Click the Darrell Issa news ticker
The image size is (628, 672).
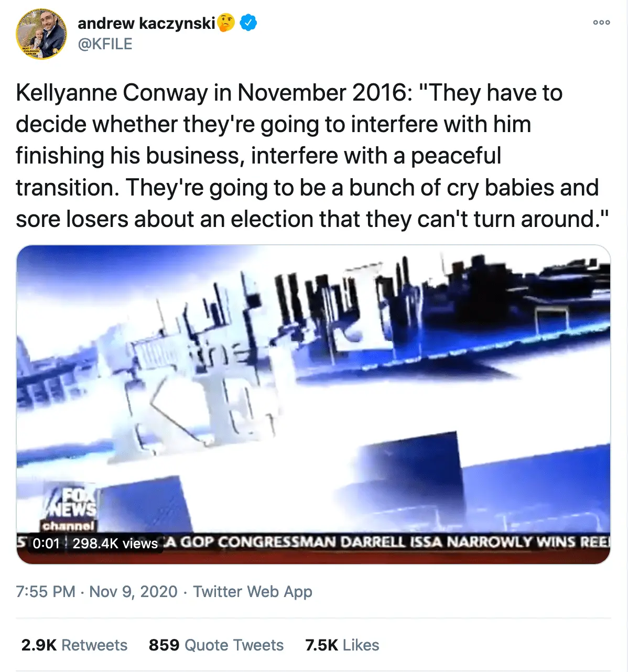tap(385, 542)
